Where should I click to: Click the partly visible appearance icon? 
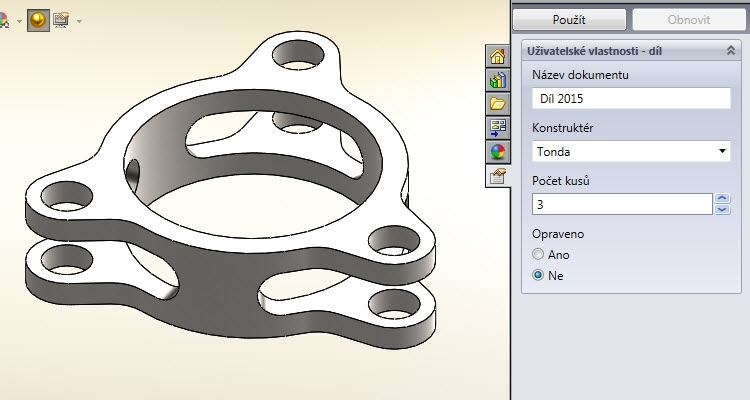[x=4, y=20]
